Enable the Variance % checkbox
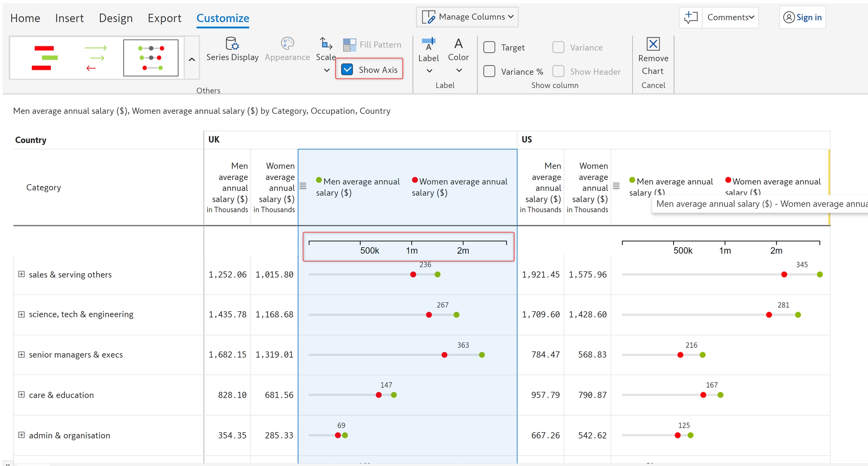Image resolution: width=868 pixels, height=466 pixels. [489, 72]
